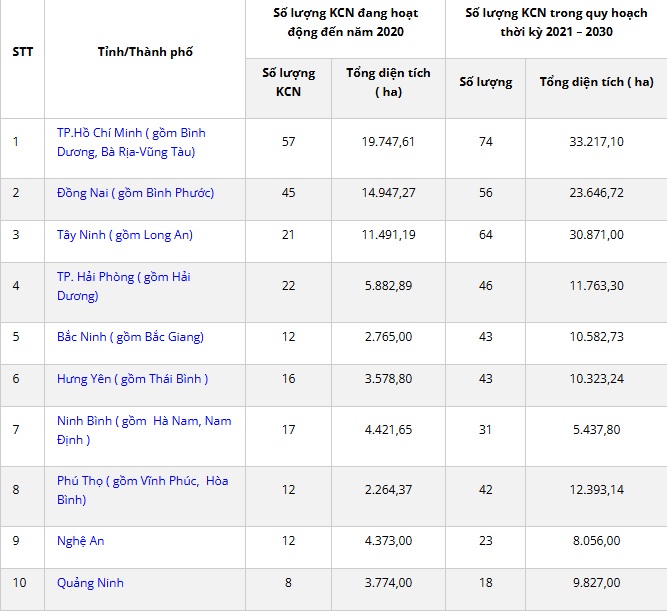Select the value 10.323,24
This screenshot has height=611, width=667.
coord(596,378)
